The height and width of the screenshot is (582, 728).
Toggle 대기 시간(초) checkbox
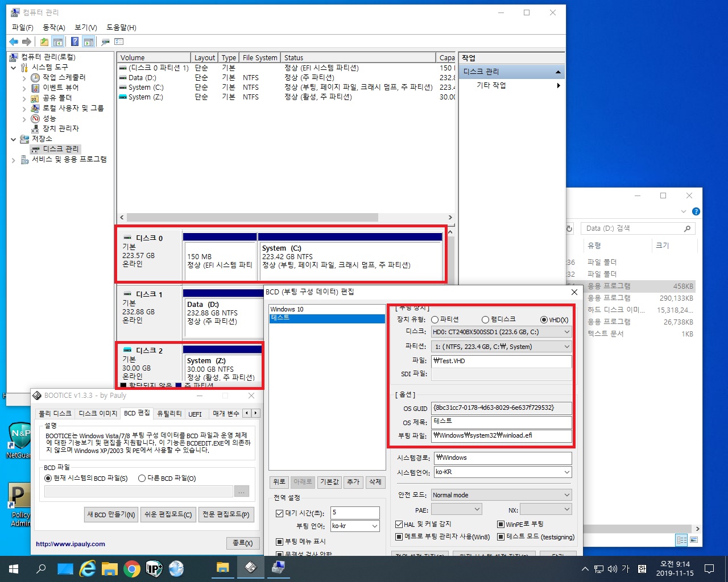coord(279,513)
